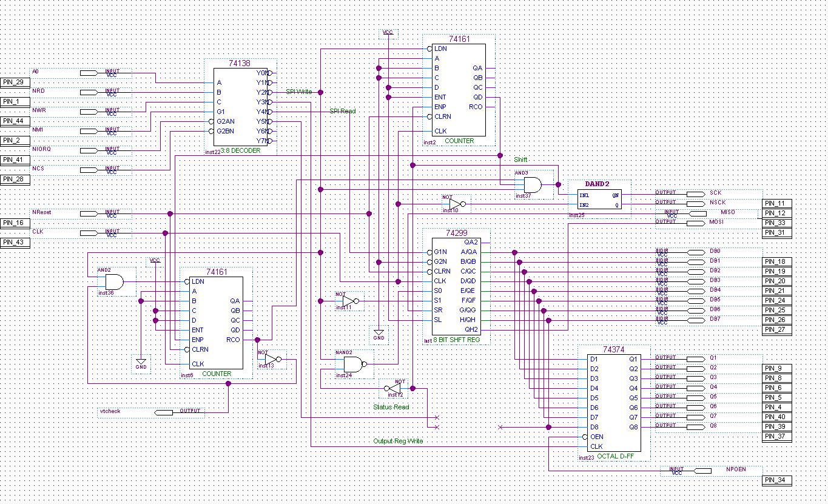Click the 'SPI Read' net label
The height and width of the screenshot is (504, 828).
click(343, 111)
